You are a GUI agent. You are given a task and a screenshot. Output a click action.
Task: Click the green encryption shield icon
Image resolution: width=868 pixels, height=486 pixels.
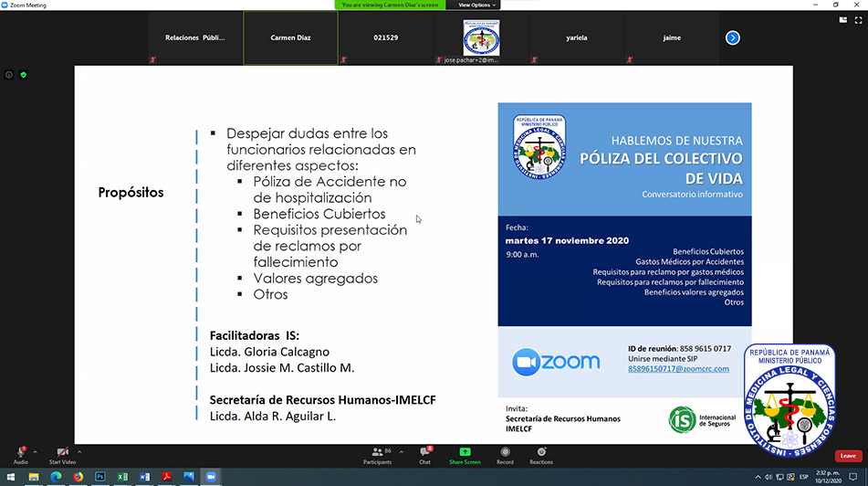tap(23, 75)
